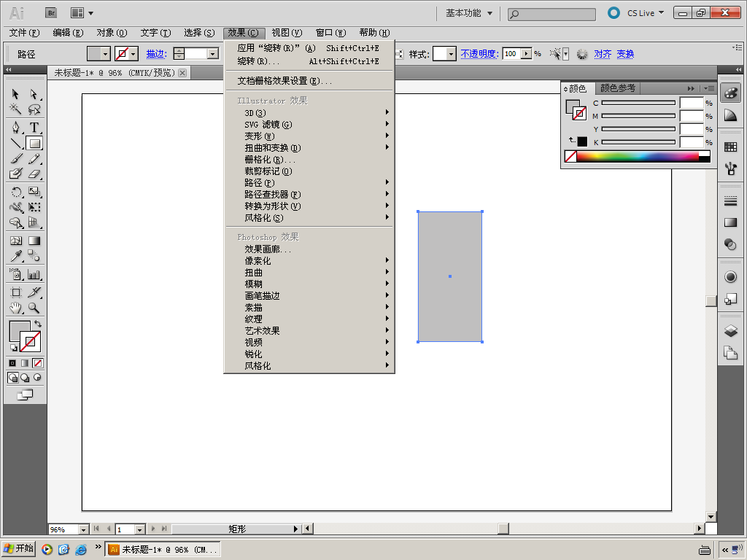Open the 对象 menu
Screen dimensions: 747x560
click(112, 33)
